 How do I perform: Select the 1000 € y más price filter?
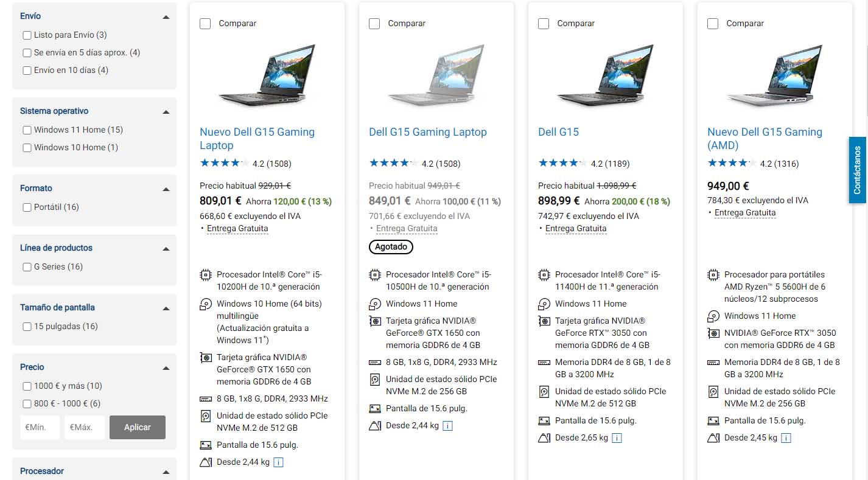point(27,386)
